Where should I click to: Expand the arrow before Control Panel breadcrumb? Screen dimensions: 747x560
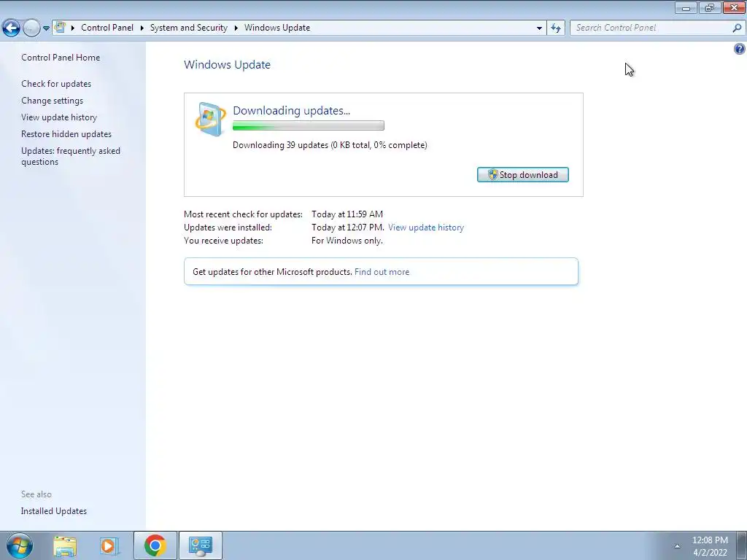(x=73, y=28)
